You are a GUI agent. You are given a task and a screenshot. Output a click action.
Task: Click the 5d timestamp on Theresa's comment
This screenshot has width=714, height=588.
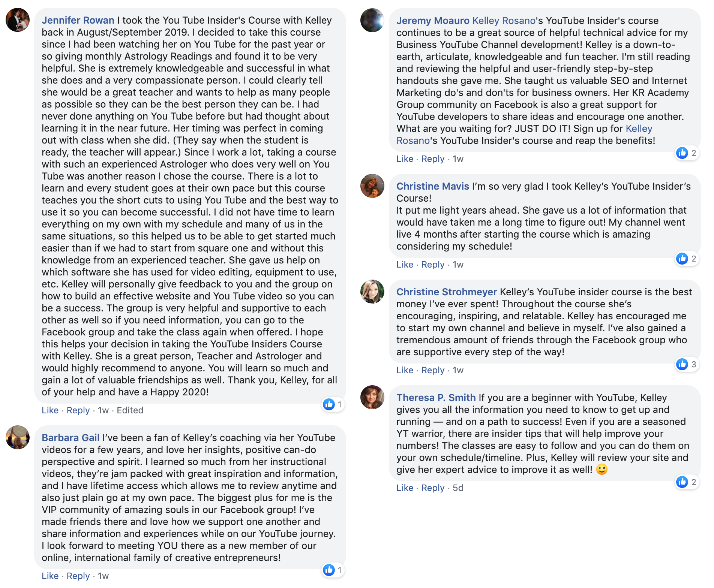coord(458,488)
